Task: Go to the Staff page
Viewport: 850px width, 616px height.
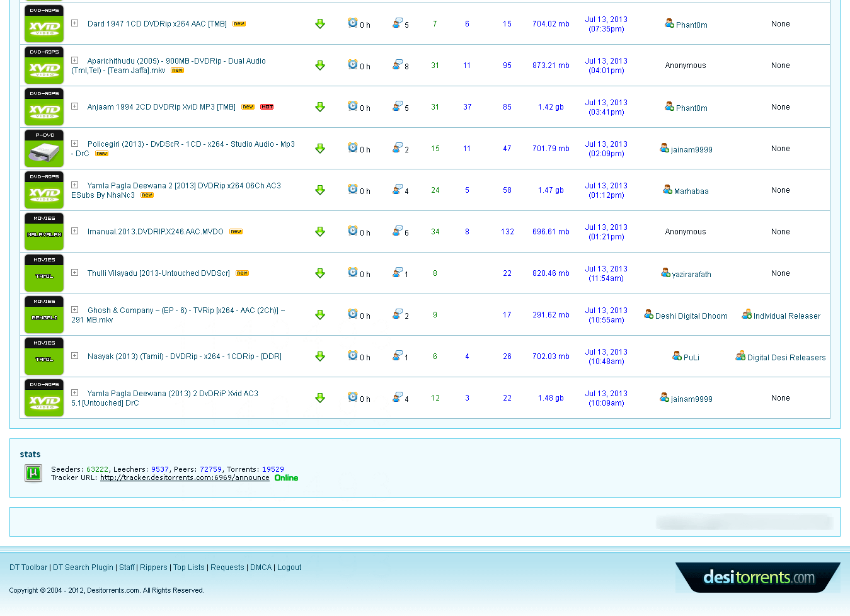Action: (127, 568)
